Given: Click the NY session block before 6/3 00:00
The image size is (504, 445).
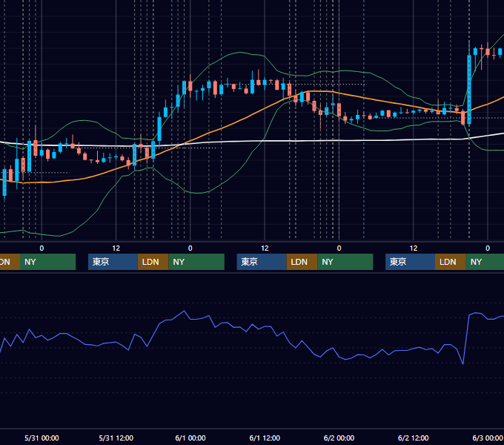Looking at the screenshot, I should (x=485, y=262).
